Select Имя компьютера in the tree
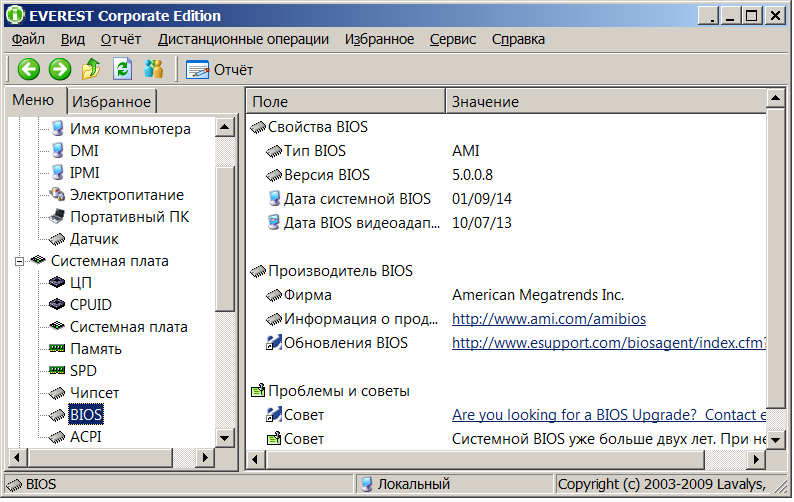794x502 pixels. pyautogui.click(x=130, y=129)
